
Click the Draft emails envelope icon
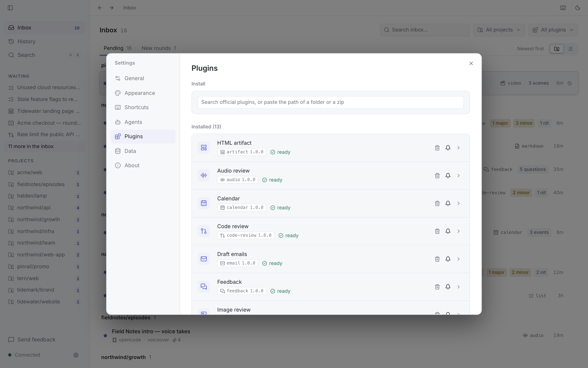point(204,259)
